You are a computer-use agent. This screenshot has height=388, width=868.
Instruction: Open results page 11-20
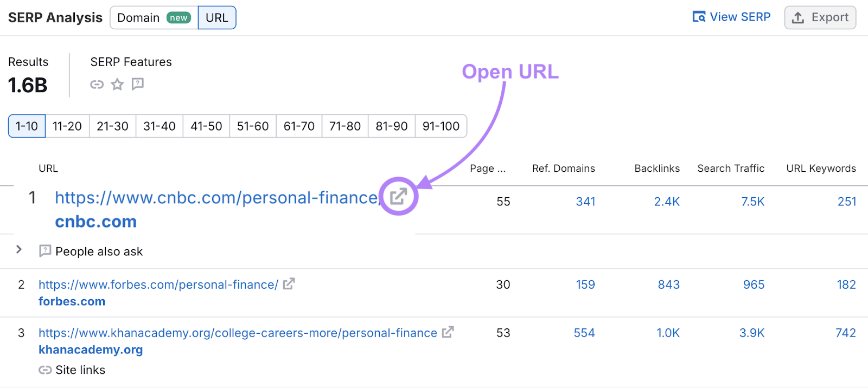[x=67, y=126]
